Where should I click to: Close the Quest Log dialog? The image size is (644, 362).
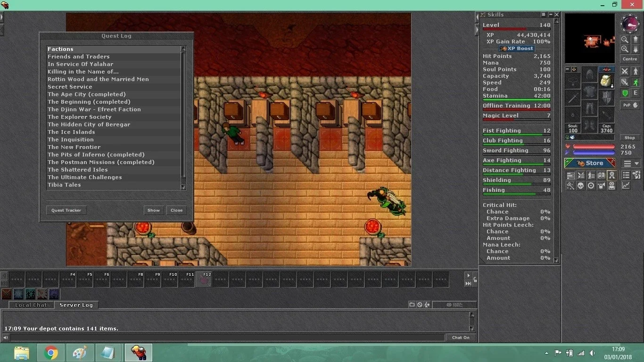click(x=177, y=210)
